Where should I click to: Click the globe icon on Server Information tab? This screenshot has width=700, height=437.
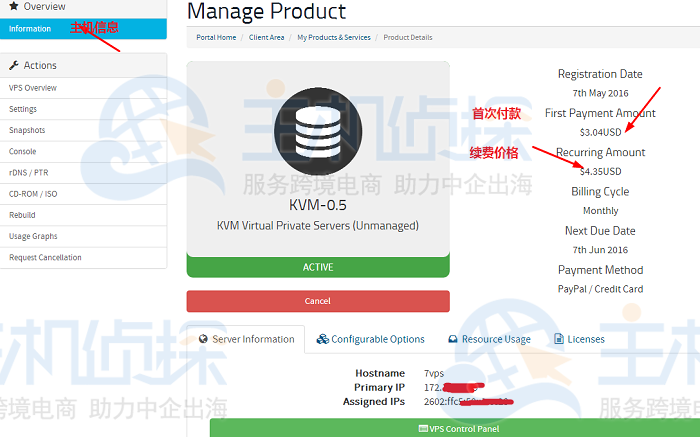point(202,339)
